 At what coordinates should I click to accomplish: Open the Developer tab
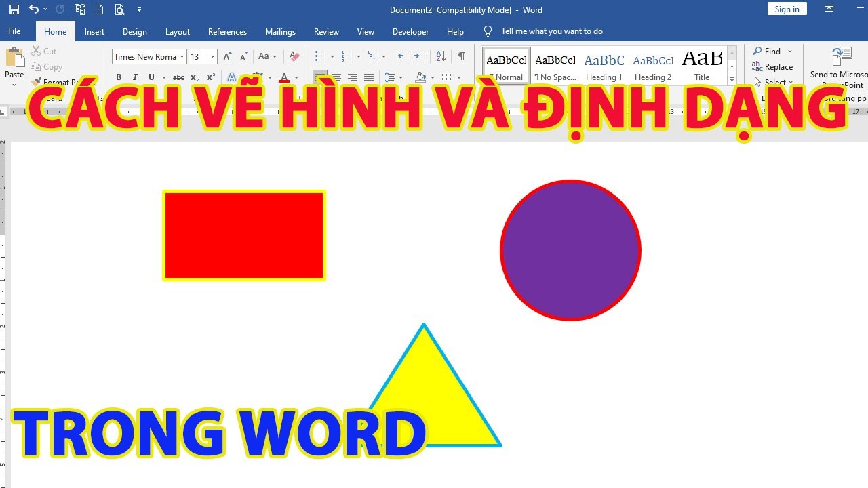(x=410, y=31)
